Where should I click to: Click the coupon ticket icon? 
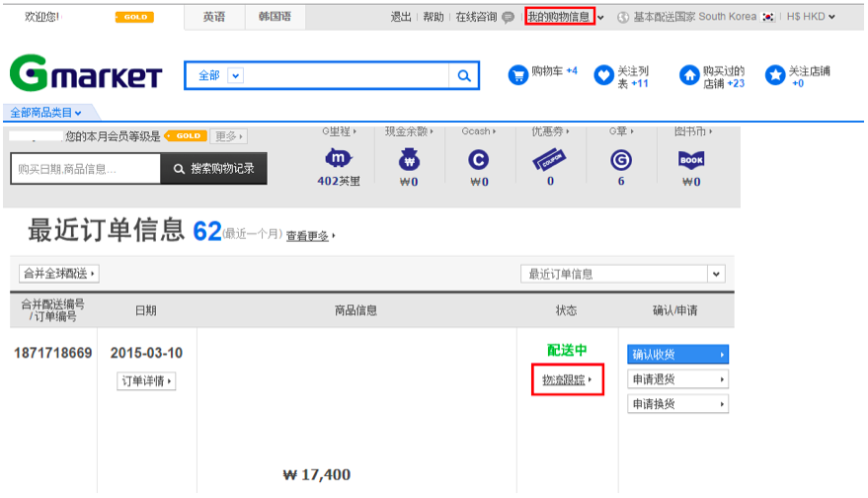click(x=549, y=159)
